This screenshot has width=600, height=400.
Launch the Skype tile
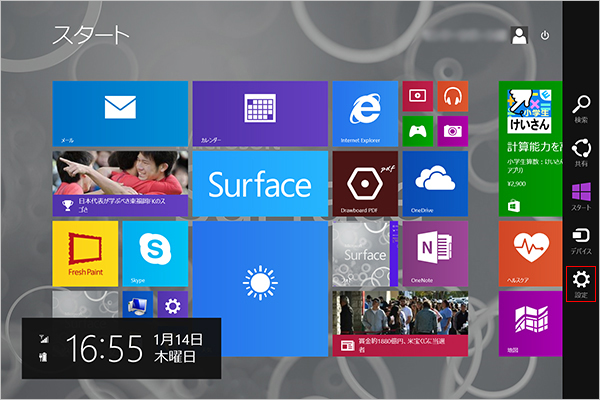[155, 253]
